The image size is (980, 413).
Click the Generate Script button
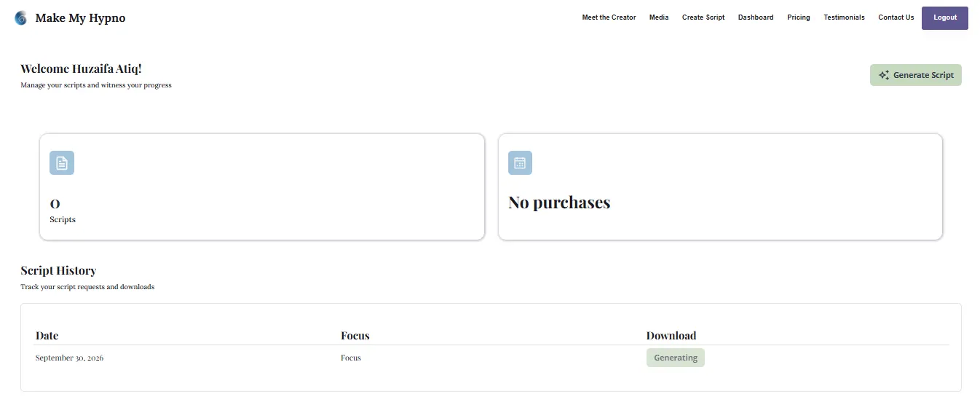click(916, 75)
